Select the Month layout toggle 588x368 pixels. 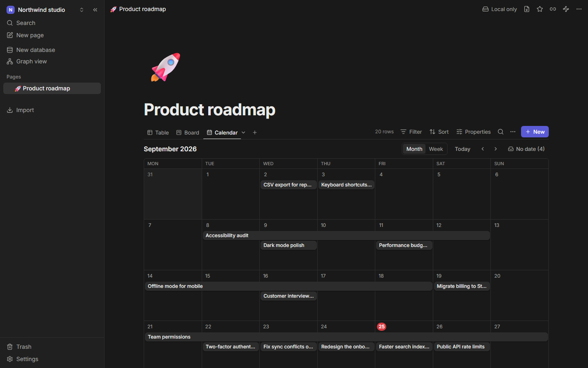pos(414,149)
